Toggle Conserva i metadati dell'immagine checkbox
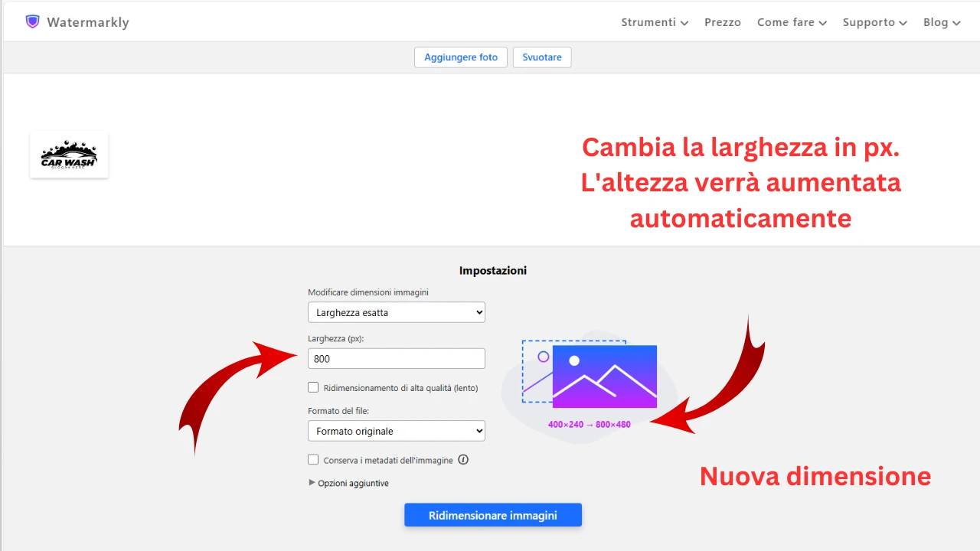The width and height of the screenshot is (980, 551). pyautogui.click(x=313, y=459)
